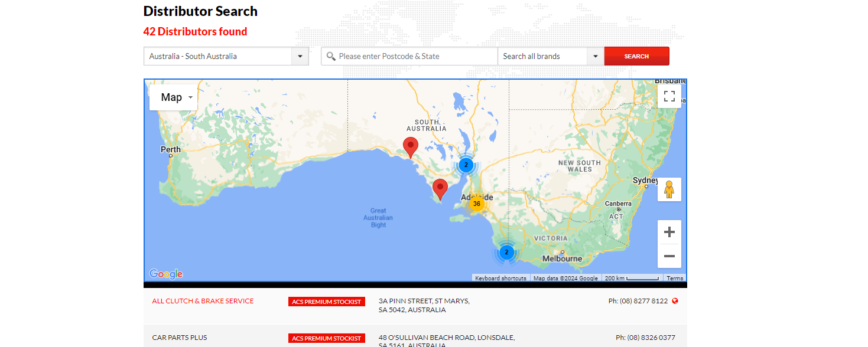Select the Street View pegman
Viewport: 868px width, 347px height.
click(x=669, y=189)
